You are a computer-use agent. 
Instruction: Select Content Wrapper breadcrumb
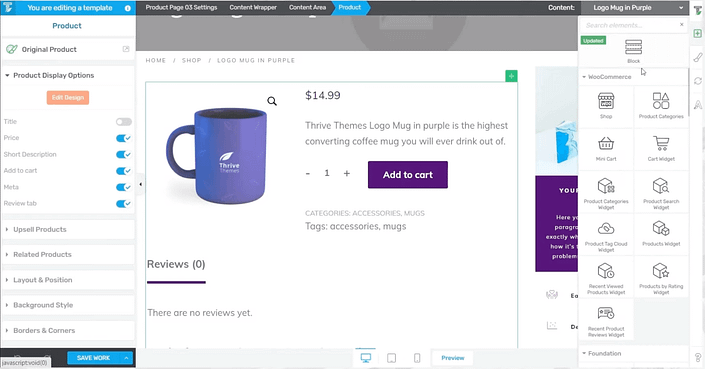pyautogui.click(x=253, y=8)
